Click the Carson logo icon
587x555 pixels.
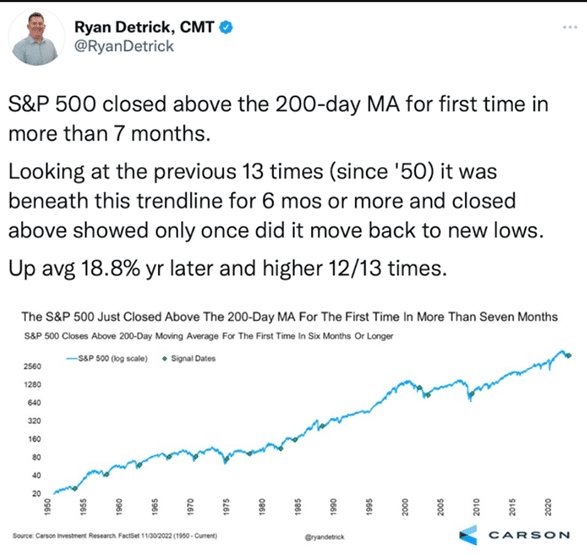tap(468, 535)
